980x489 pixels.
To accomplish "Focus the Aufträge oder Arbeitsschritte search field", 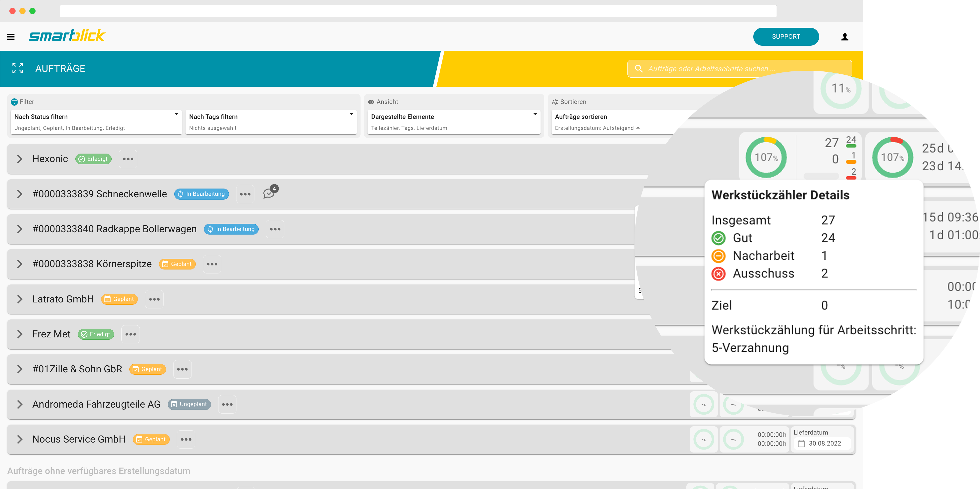I will [740, 68].
